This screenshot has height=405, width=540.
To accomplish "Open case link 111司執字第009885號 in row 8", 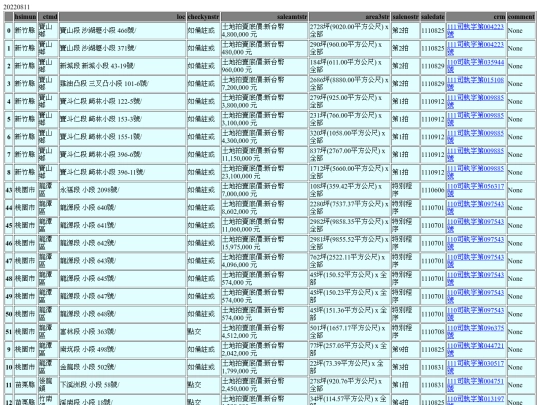I will pyautogui.click(x=475, y=172).
